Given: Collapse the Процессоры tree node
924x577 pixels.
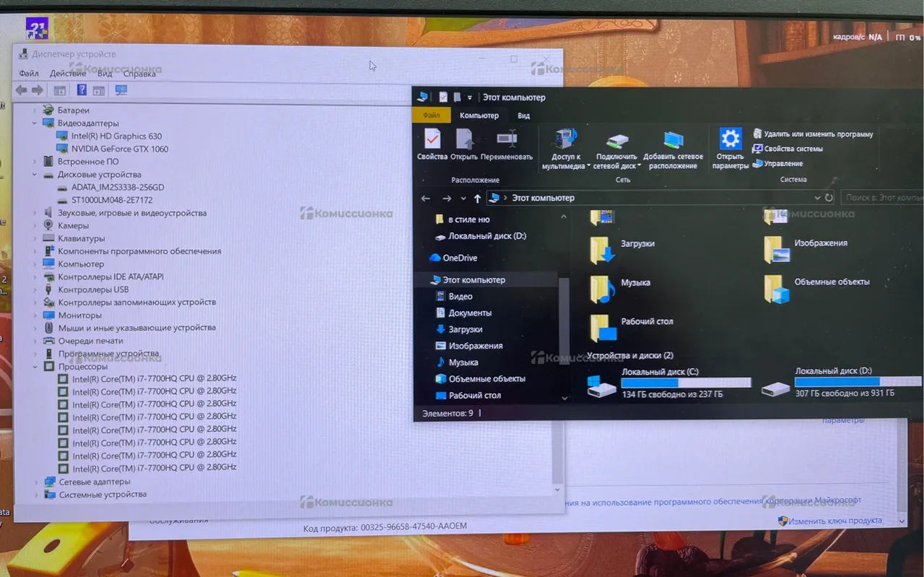Looking at the screenshot, I should tap(35, 367).
